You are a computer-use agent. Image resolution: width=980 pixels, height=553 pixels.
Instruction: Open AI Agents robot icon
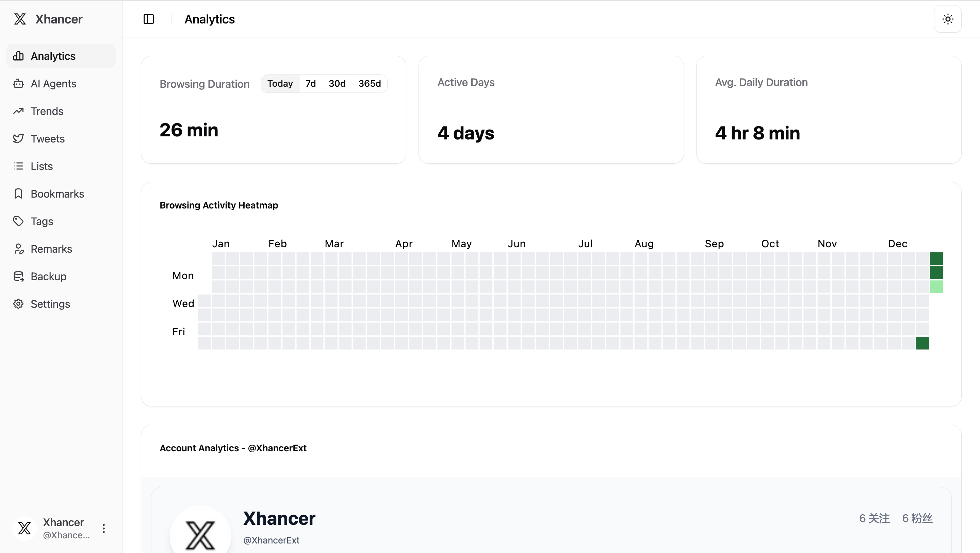(x=18, y=84)
